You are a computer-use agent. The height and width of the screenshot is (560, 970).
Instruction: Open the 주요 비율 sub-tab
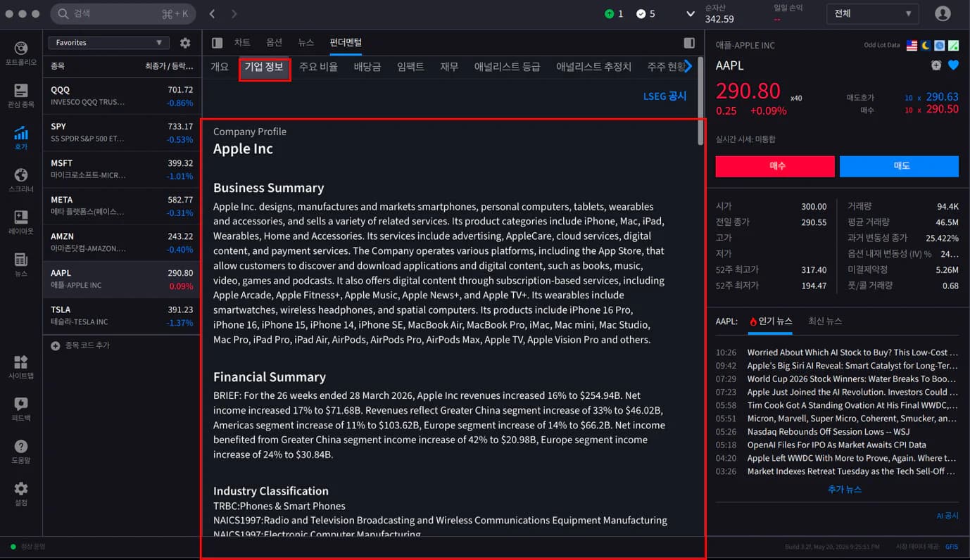[x=318, y=67]
